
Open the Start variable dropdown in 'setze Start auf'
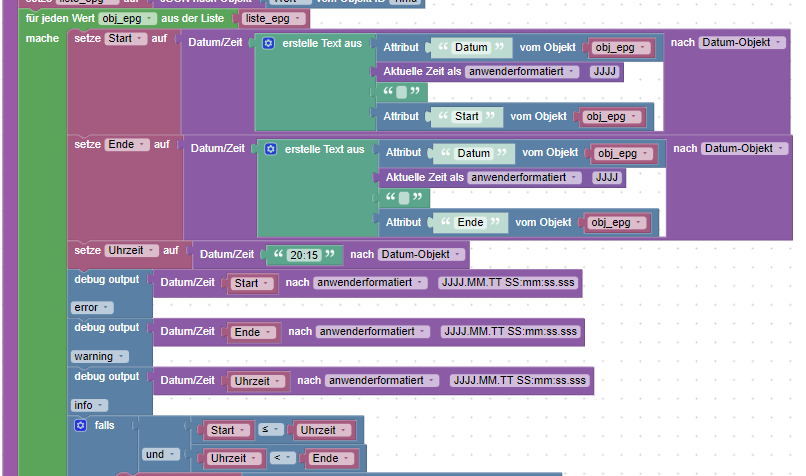126,39
